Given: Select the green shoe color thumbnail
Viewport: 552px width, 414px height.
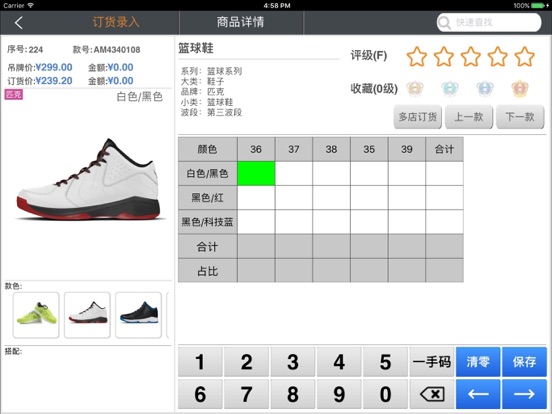Looking at the screenshot, I should (x=36, y=315).
